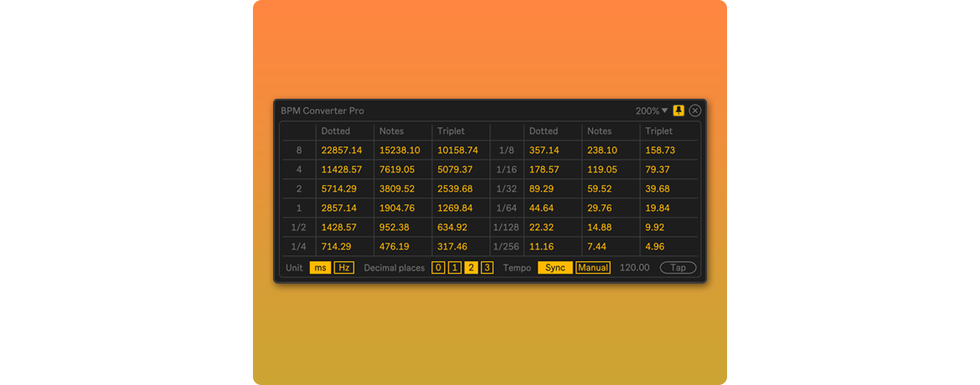Select the 1/4 note value 476.19
This screenshot has height=385, width=980.
click(x=394, y=247)
